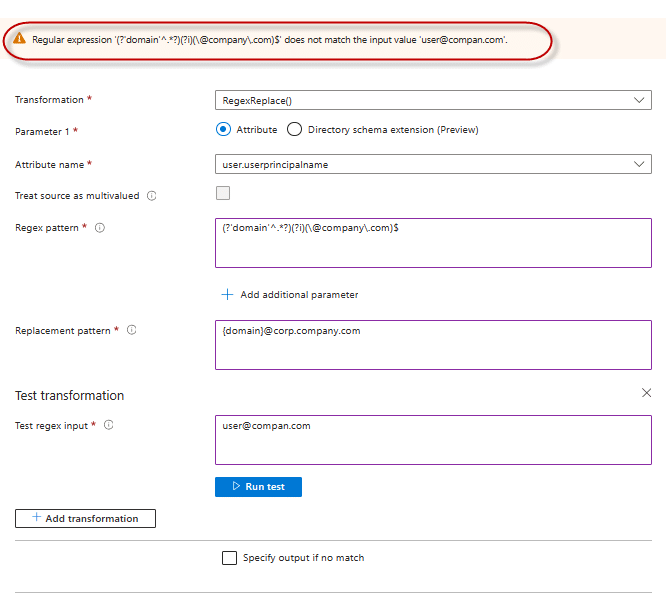
Task: Click inside the Regex pattern text box
Action: (432, 243)
